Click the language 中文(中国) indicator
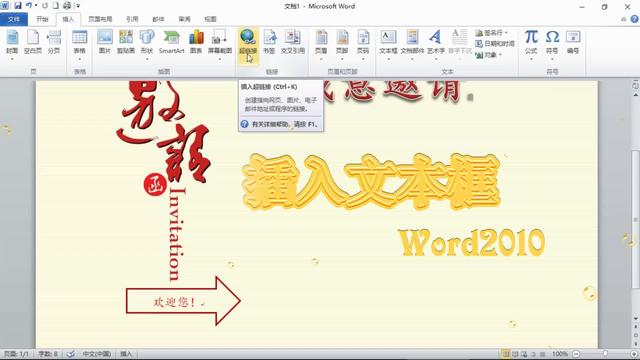 pyautogui.click(x=97, y=354)
